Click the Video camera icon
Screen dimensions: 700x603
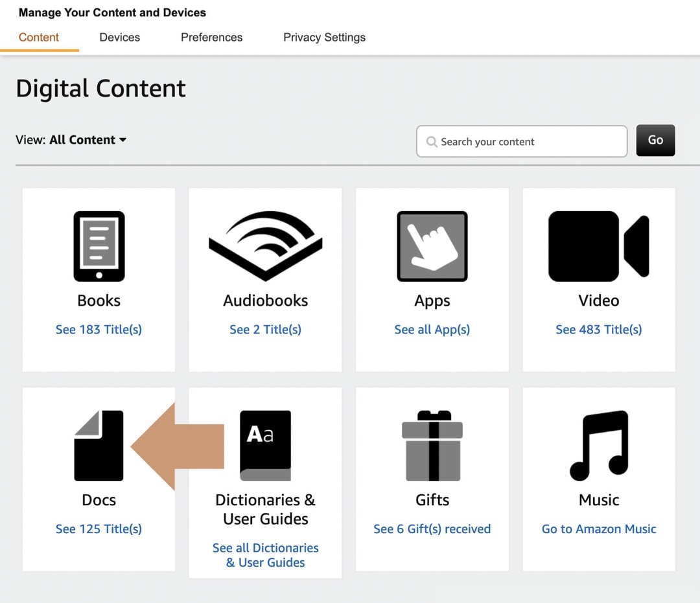pyautogui.click(x=599, y=246)
